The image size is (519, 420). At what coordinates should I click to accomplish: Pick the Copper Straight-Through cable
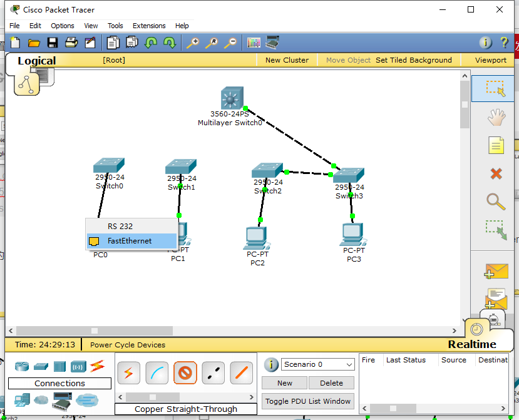(x=185, y=373)
